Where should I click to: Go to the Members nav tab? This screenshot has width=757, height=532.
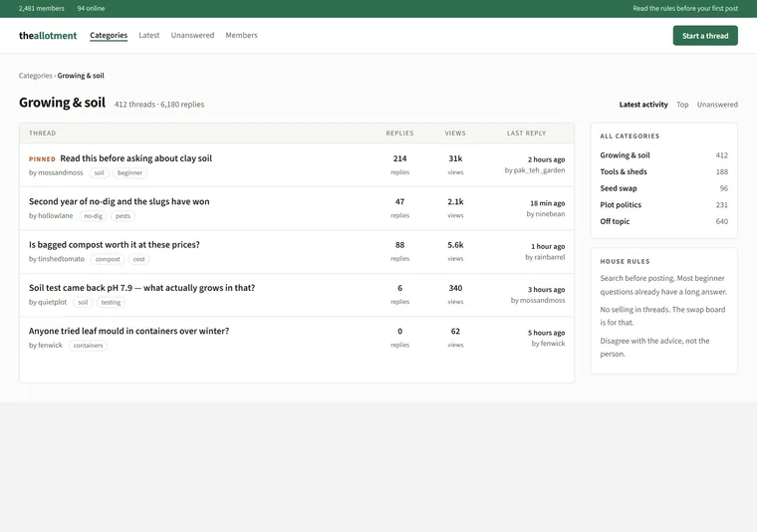pyautogui.click(x=241, y=35)
